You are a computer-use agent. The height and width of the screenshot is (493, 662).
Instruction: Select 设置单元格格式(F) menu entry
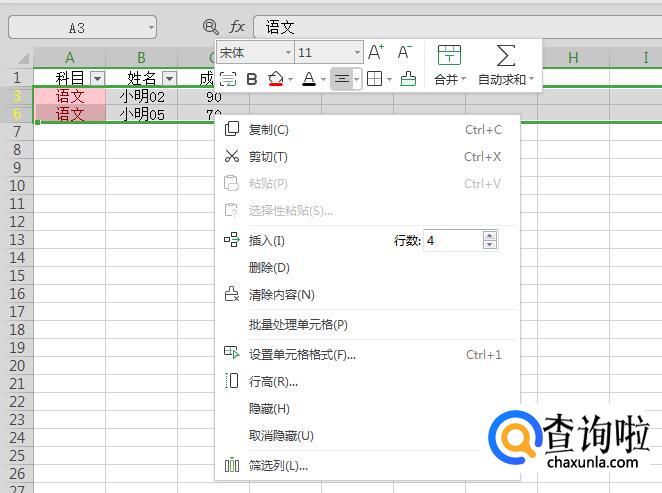pos(302,354)
